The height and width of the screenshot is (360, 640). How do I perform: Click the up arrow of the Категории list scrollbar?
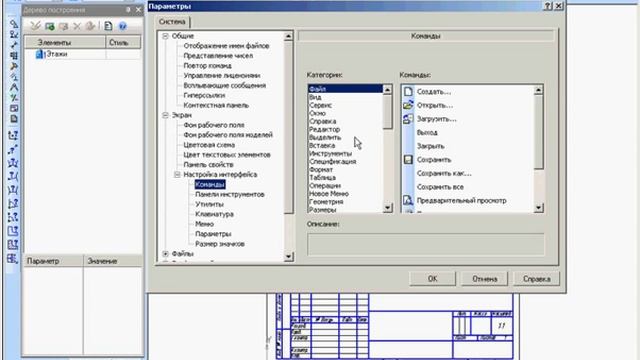(387, 89)
